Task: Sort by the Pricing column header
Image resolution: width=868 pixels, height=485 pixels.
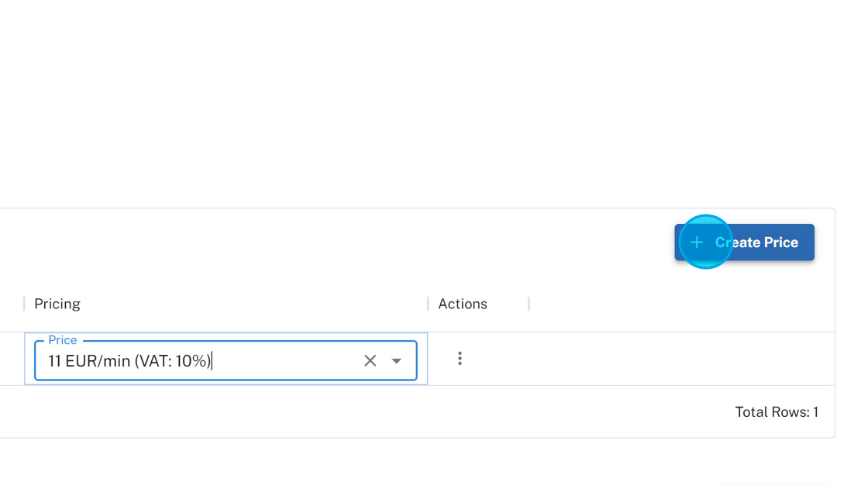Action: coord(57,304)
